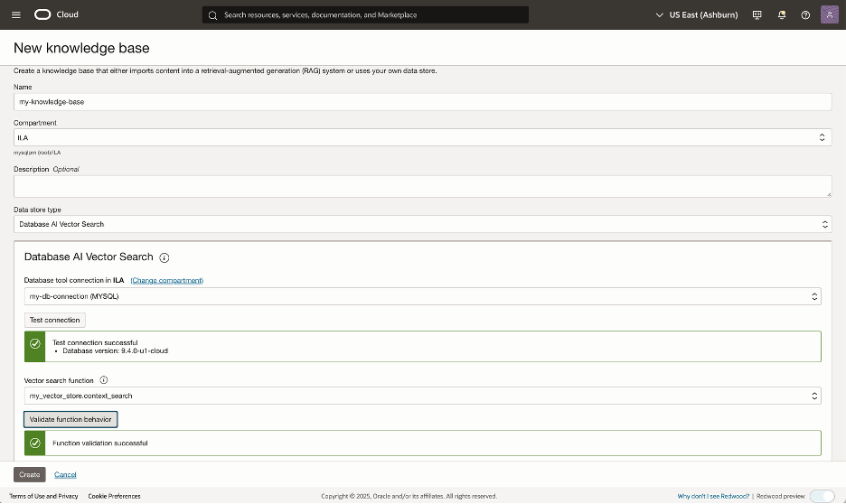Image resolution: width=846 pixels, height=504 pixels.
Task: Open the Data store type dropdown
Action: [422, 224]
